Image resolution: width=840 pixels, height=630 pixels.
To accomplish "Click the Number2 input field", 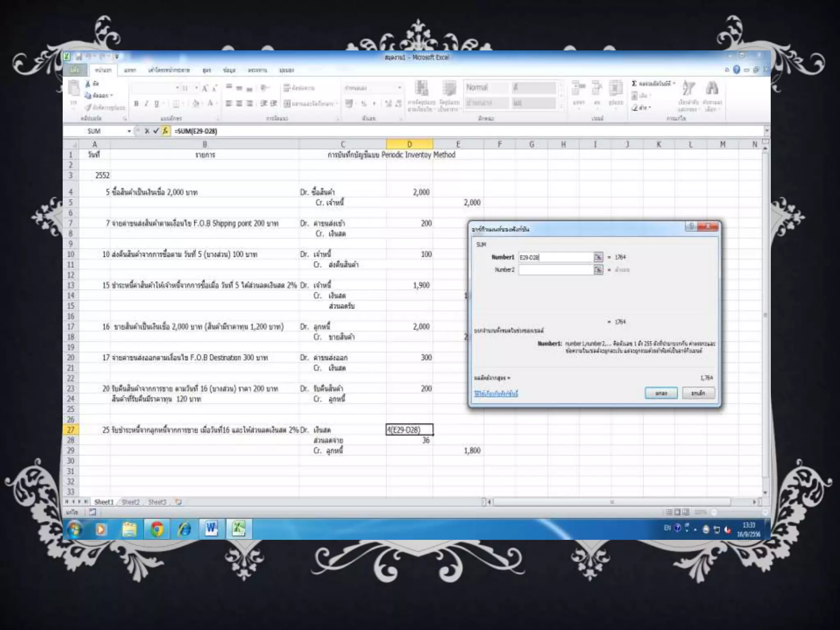I will [555, 269].
